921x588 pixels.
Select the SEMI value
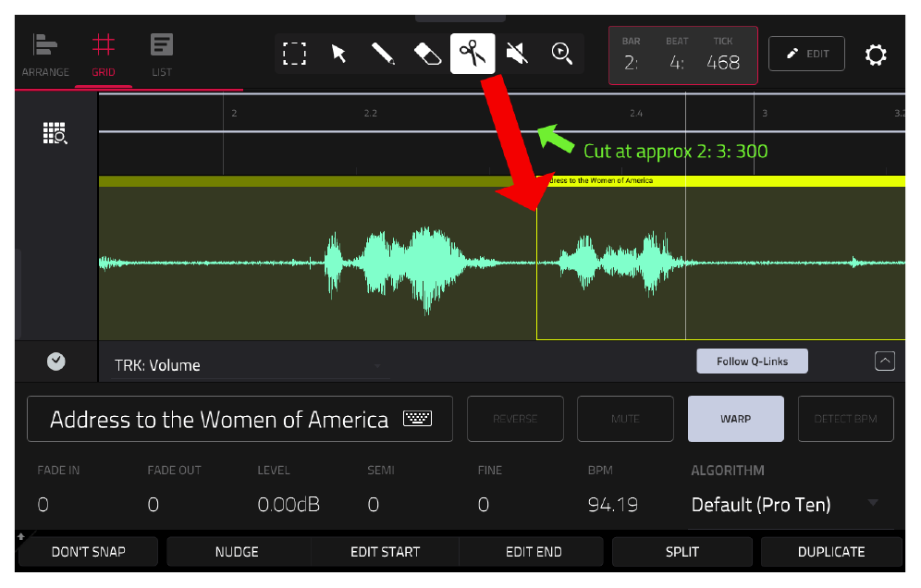coord(373,505)
